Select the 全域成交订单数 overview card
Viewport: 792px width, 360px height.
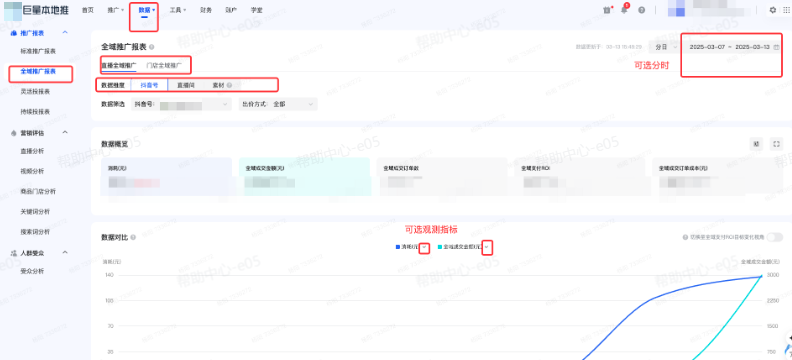(442, 177)
